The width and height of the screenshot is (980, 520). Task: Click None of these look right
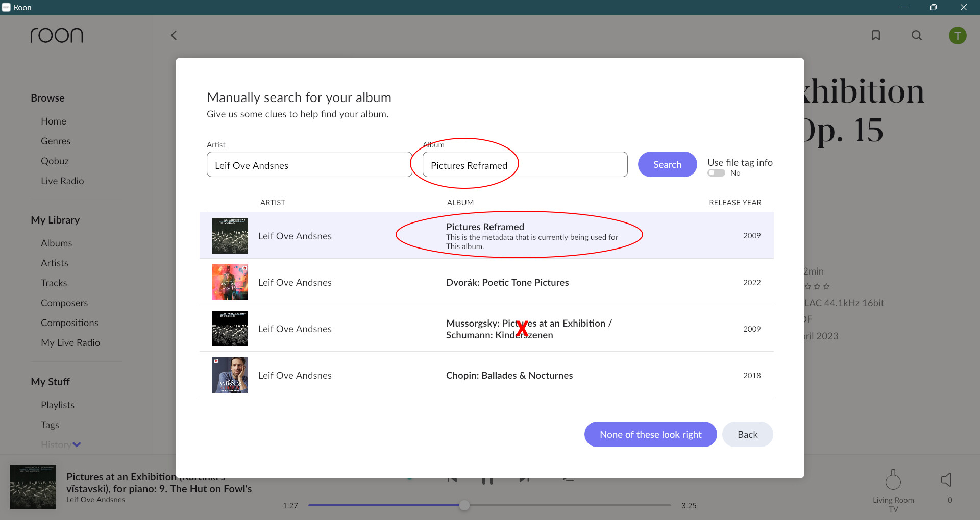point(650,434)
